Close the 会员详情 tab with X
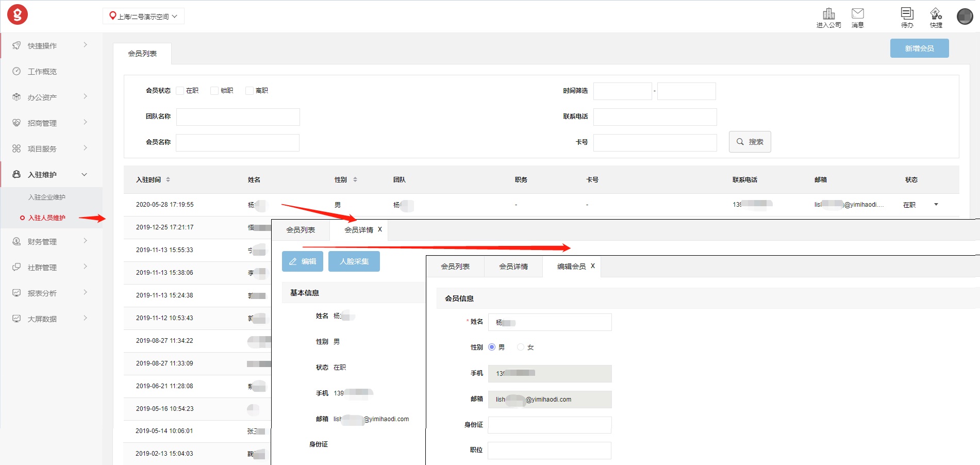Viewport: 980px width, 465px height. click(380, 229)
